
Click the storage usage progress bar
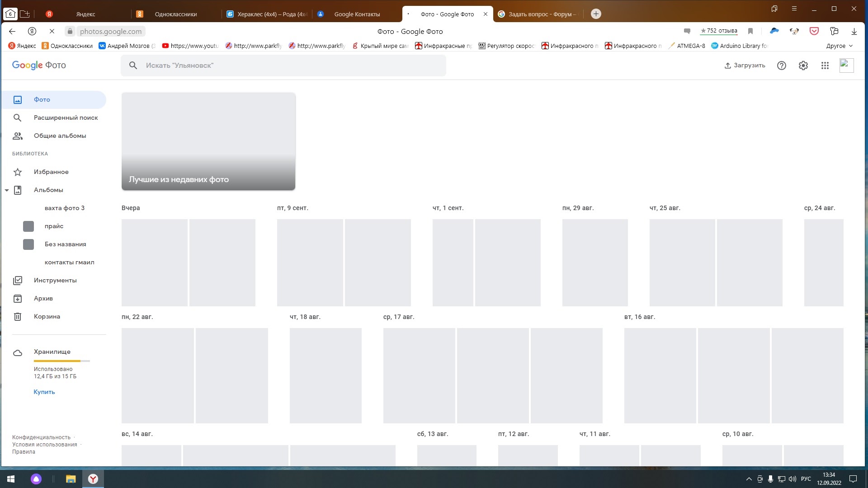click(x=61, y=361)
